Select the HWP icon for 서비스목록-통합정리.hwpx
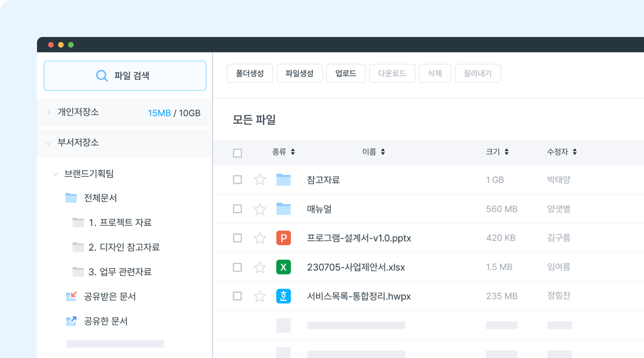Viewport: 644px width, 358px height. click(284, 297)
